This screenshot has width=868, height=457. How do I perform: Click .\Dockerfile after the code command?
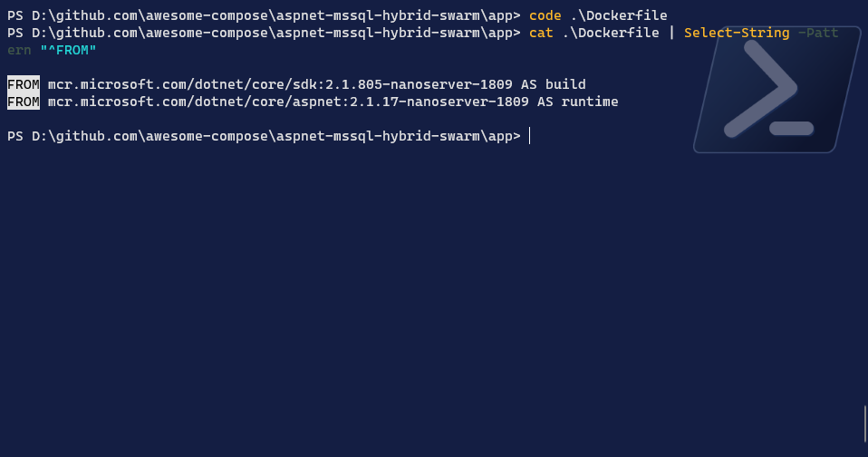[619, 15]
